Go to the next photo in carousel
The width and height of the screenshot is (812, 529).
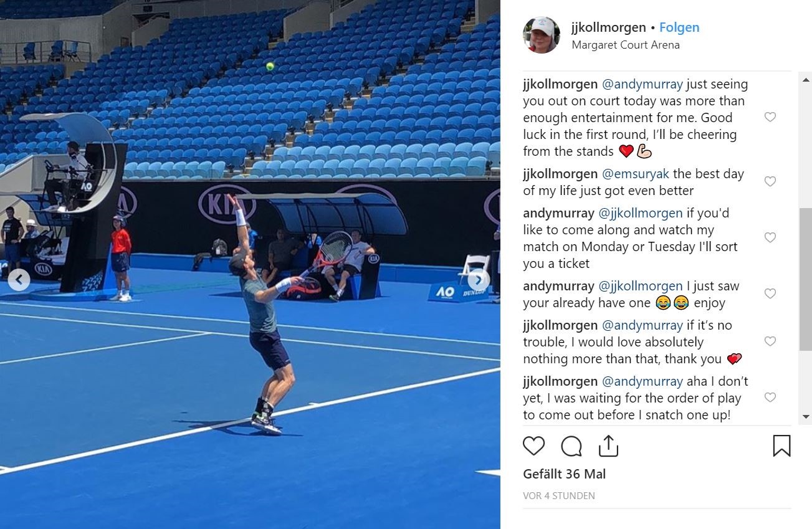click(479, 280)
